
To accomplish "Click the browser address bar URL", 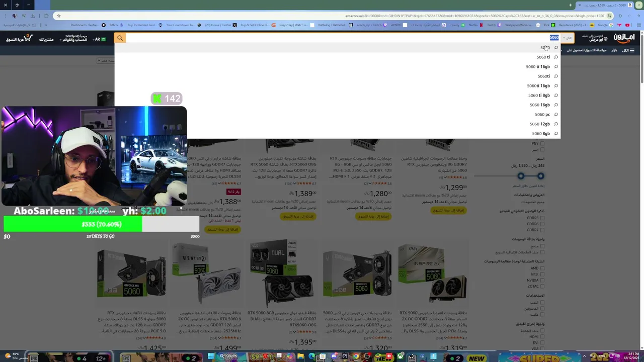I will click(x=474, y=16).
